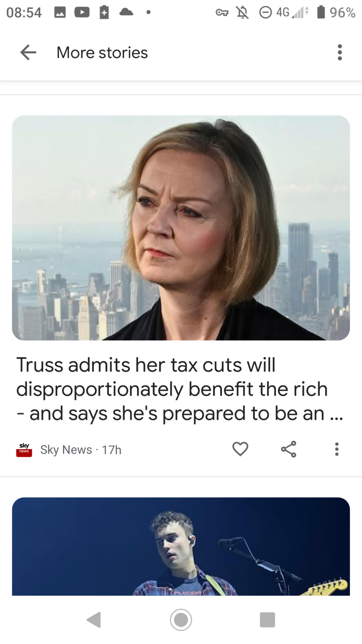
Task: Tap the cloud notification icon
Action: coord(126,12)
